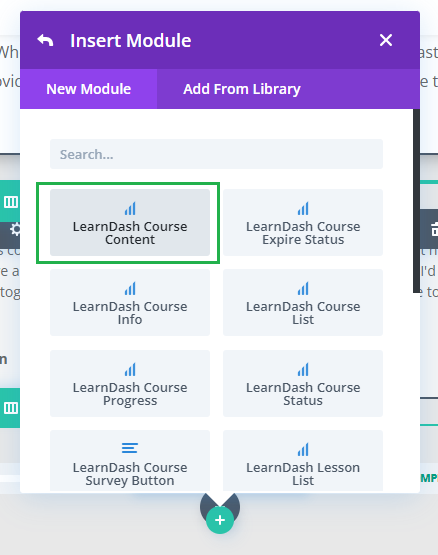Insert LearnDash Course Survey Button module
Image resolution: width=438 pixels, height=555 pixels.
pos(130,460)
